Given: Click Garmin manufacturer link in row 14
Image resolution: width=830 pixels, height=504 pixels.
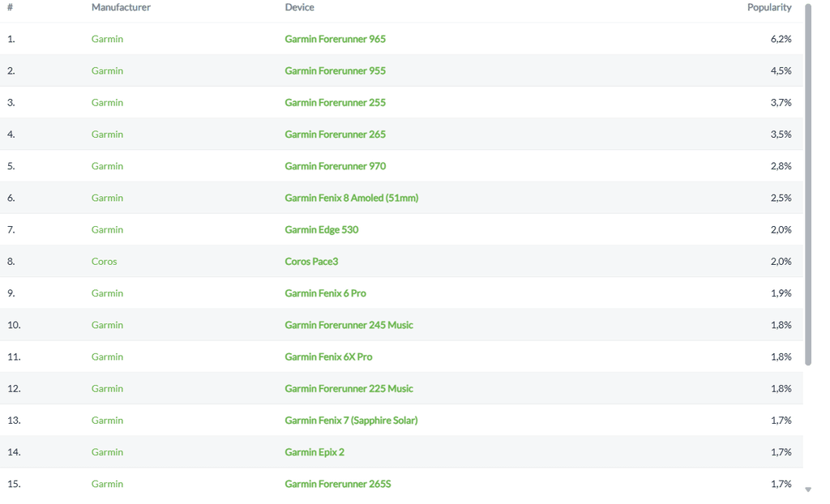Looking at the screenshot, I should point(107,451).
